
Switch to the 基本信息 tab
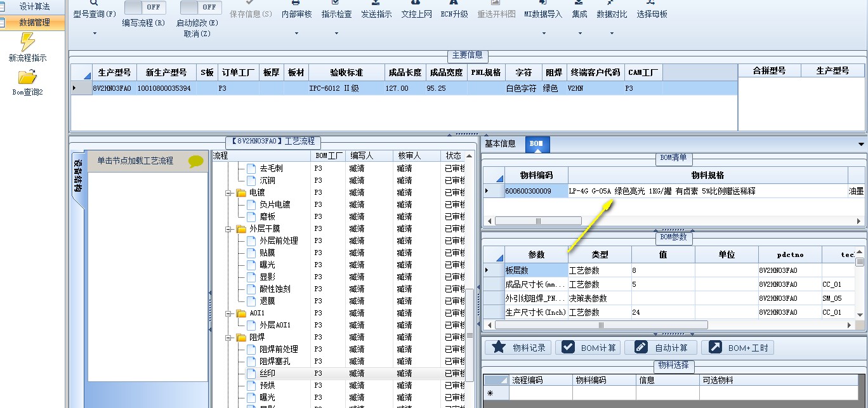pos(500,144)
